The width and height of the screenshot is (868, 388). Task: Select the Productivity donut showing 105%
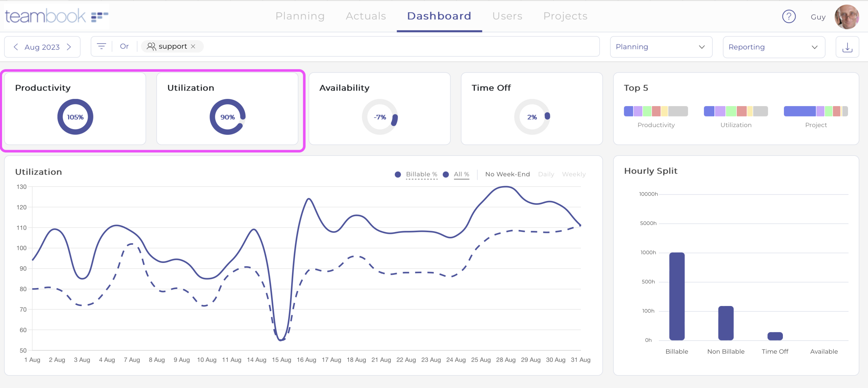click(75, 117)
